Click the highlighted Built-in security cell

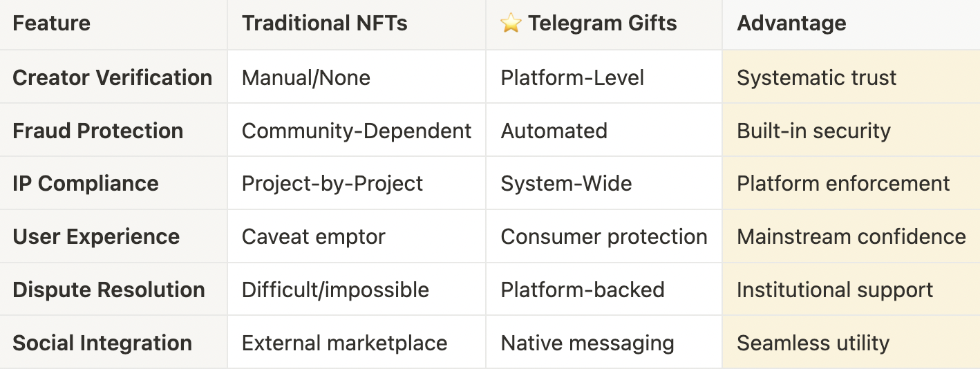click(x=851, y=131)
